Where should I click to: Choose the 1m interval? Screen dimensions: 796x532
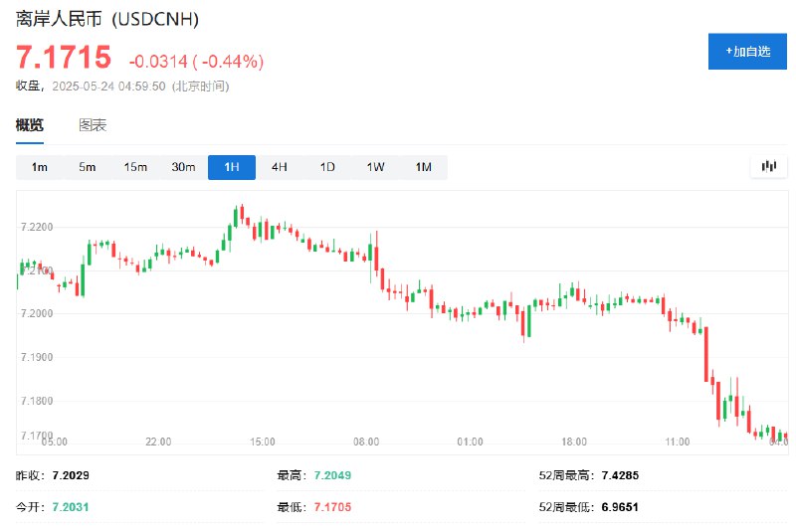click(x=40, y=167)
